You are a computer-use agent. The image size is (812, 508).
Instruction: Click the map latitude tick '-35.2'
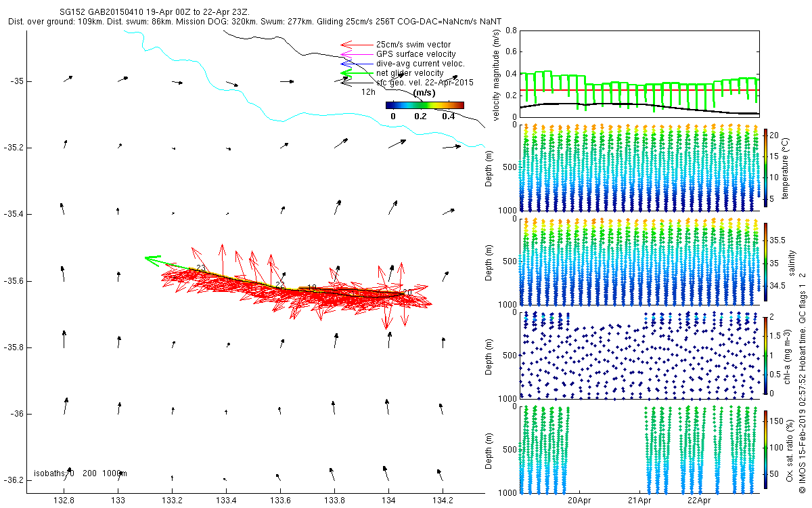click(x=14, y=148)
